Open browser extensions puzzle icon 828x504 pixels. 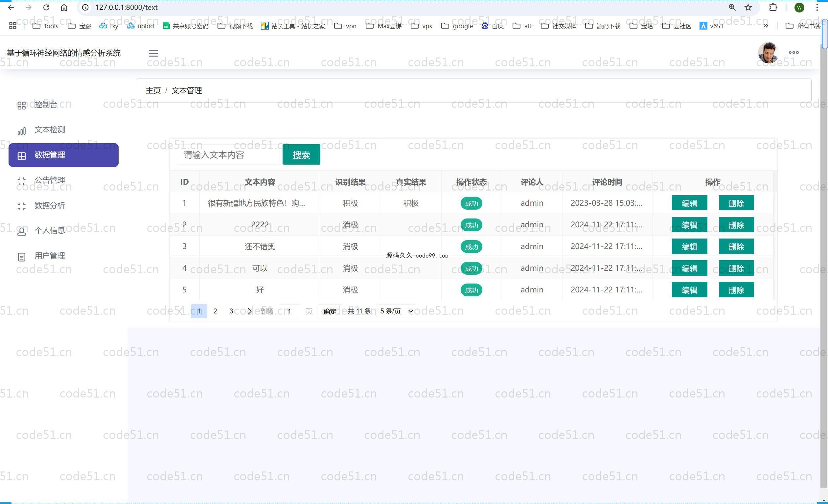(x=773, y=7)
